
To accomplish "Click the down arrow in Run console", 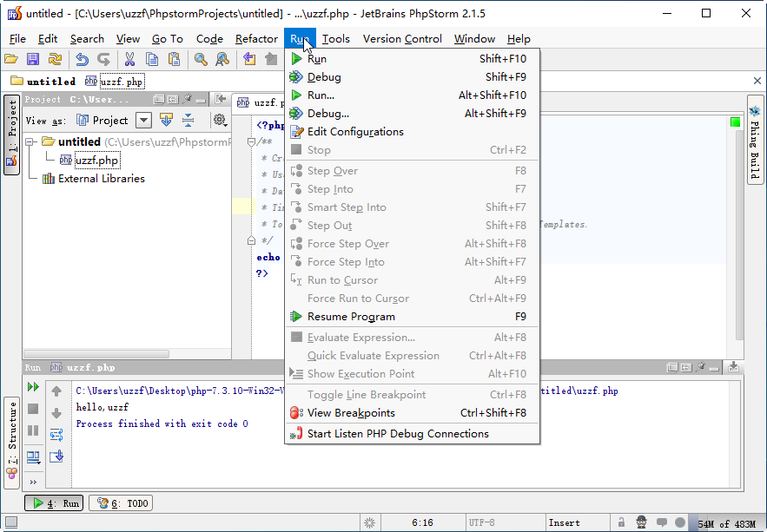I will tap(56, 413).
